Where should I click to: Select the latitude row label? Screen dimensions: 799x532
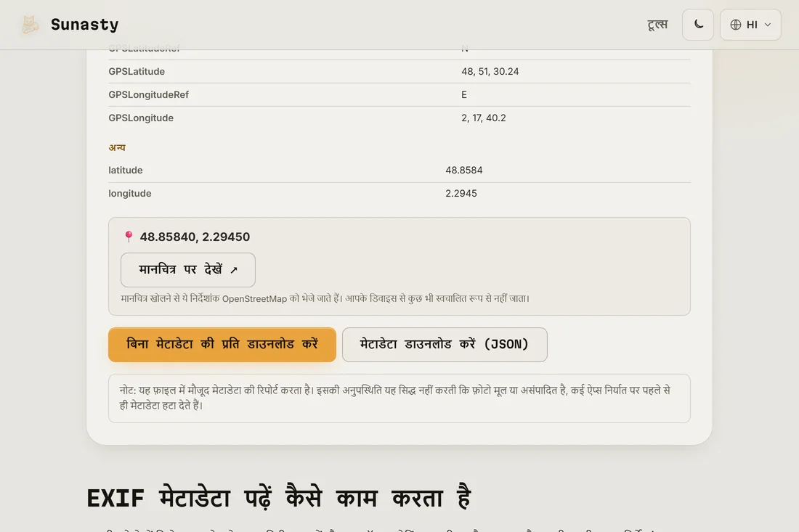pyautogui.click(x=126, y=170)
